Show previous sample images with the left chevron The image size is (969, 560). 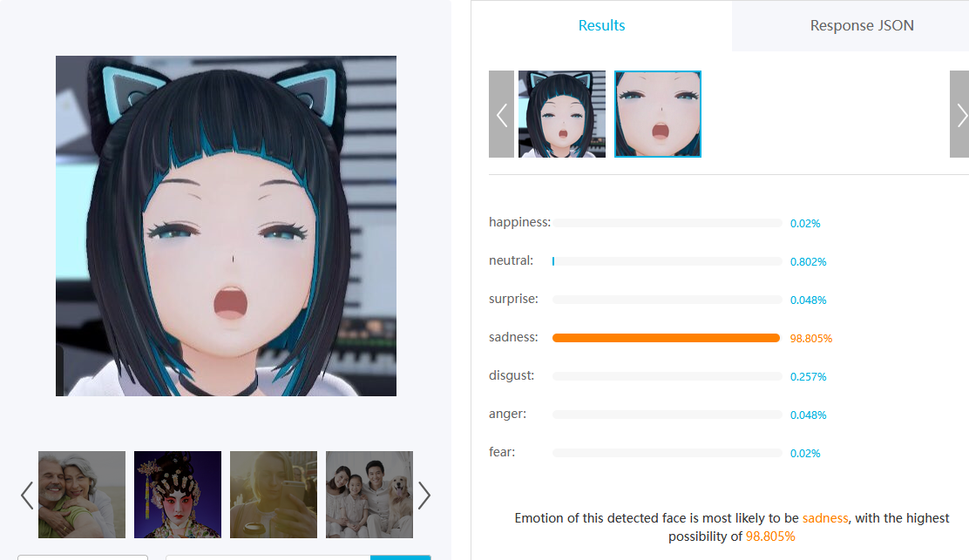click(26, 496)
